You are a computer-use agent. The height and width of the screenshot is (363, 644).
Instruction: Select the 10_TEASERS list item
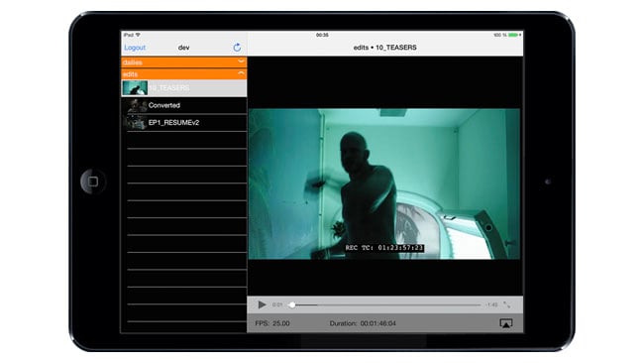(184, 88)
